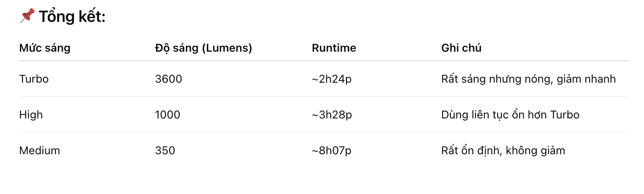Screen dimensions: 644x194
Task: Select the 'Turbo' row label
Action: pyautogui.click(x=34, y=79)
